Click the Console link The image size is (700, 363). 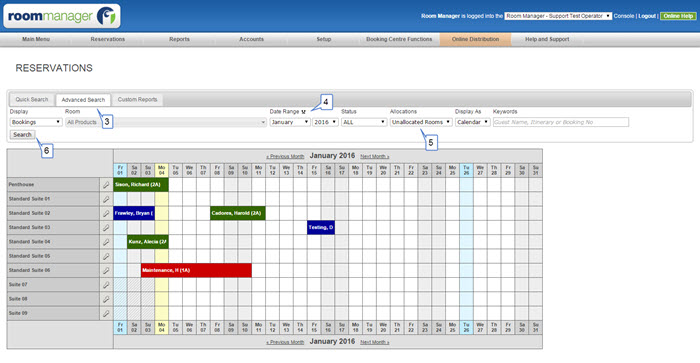tap(624, 16)
